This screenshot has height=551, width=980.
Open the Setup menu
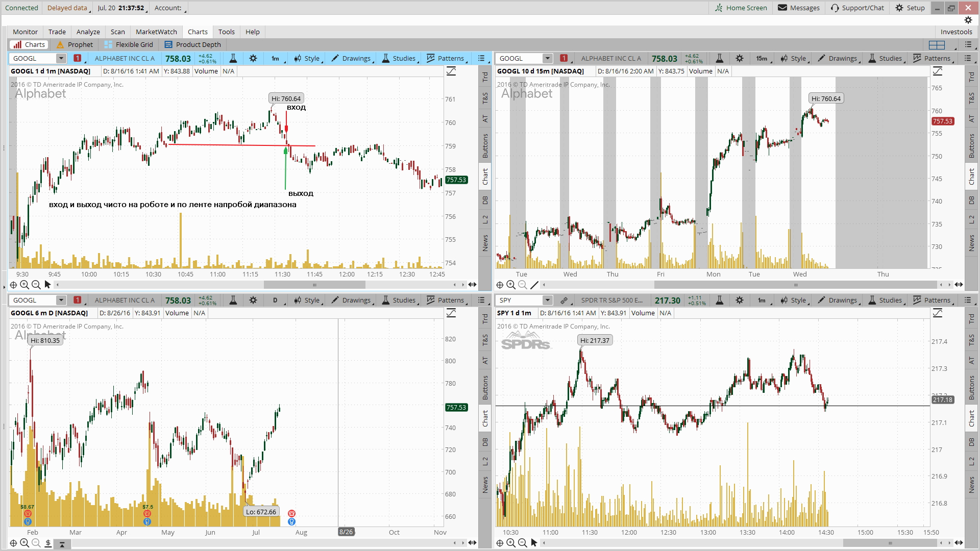click(910, 8)
